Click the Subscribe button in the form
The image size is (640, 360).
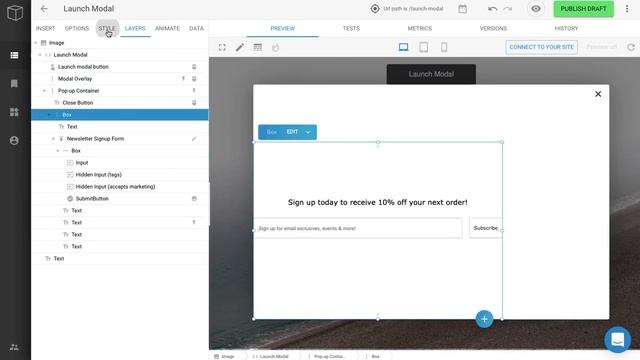click(x=486, y=228)
